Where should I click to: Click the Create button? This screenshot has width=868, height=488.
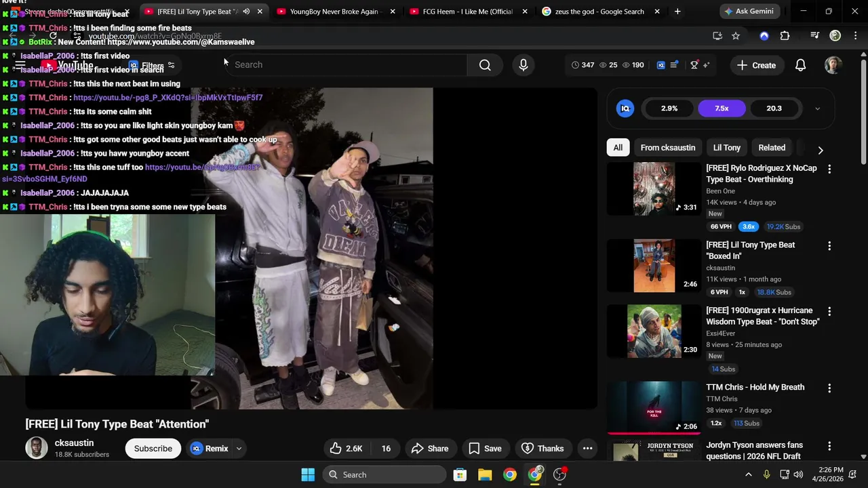coord(756,65)
